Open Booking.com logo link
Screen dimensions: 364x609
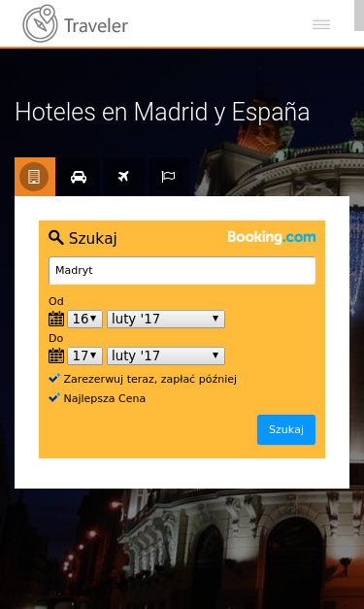click(271, 237)
